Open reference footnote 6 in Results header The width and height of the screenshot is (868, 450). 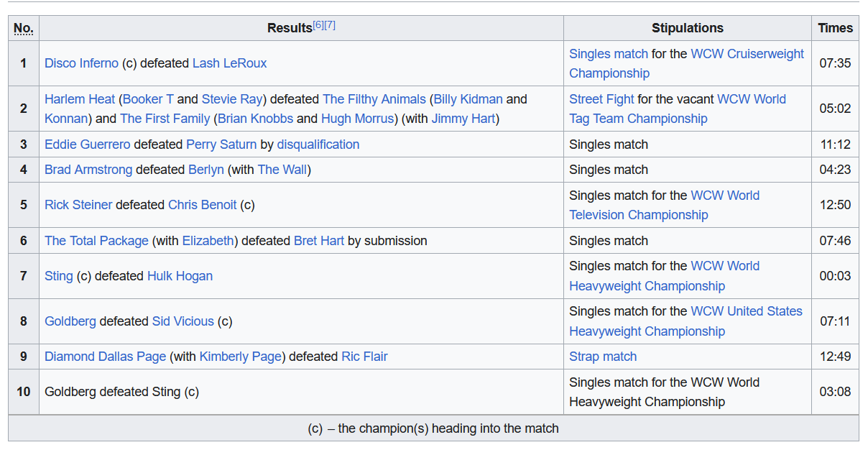318,25
